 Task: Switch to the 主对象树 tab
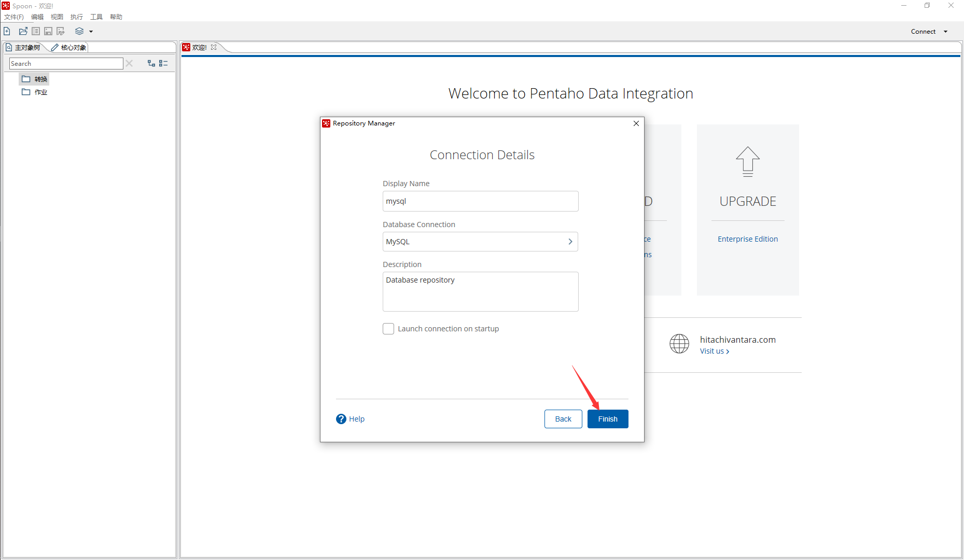pyautogui.click(x=23, y=47)
